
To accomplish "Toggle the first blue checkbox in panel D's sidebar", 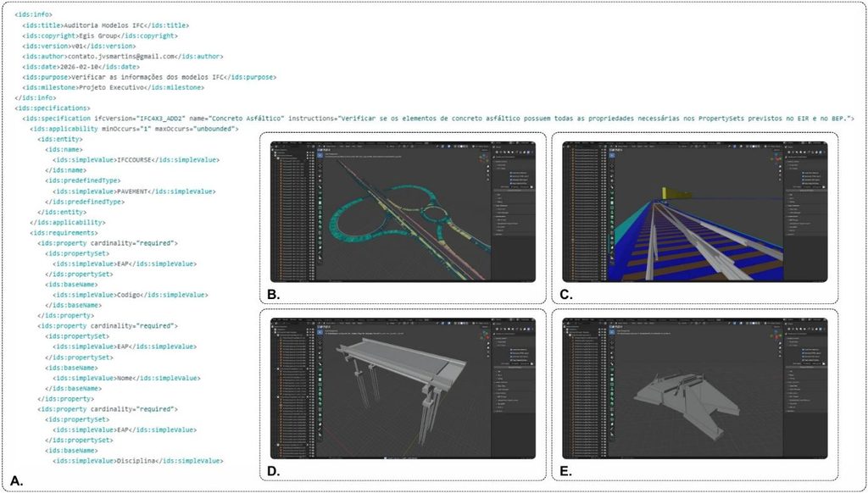I will tap(511, 350).
